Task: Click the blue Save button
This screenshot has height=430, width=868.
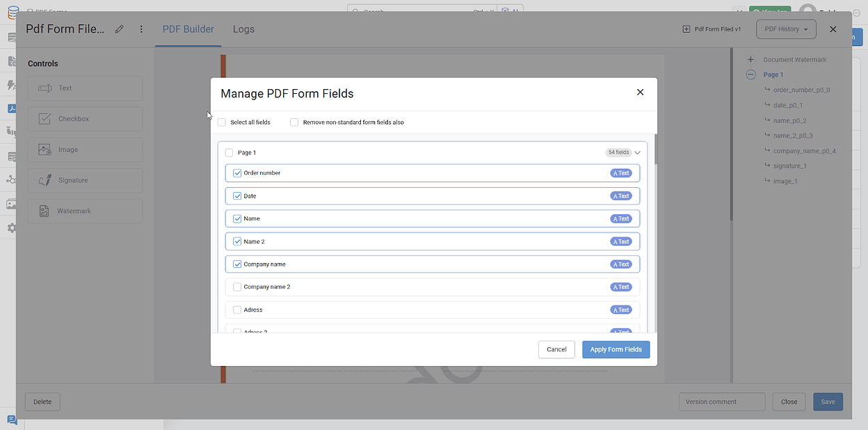Action: tap(828, 401)
